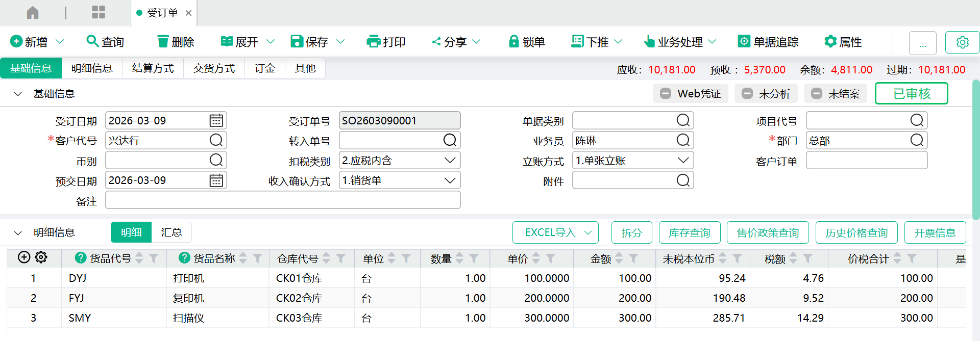Switch to the 汇总 detail view
Screen dimensions: 980x341
click(171, 232)
